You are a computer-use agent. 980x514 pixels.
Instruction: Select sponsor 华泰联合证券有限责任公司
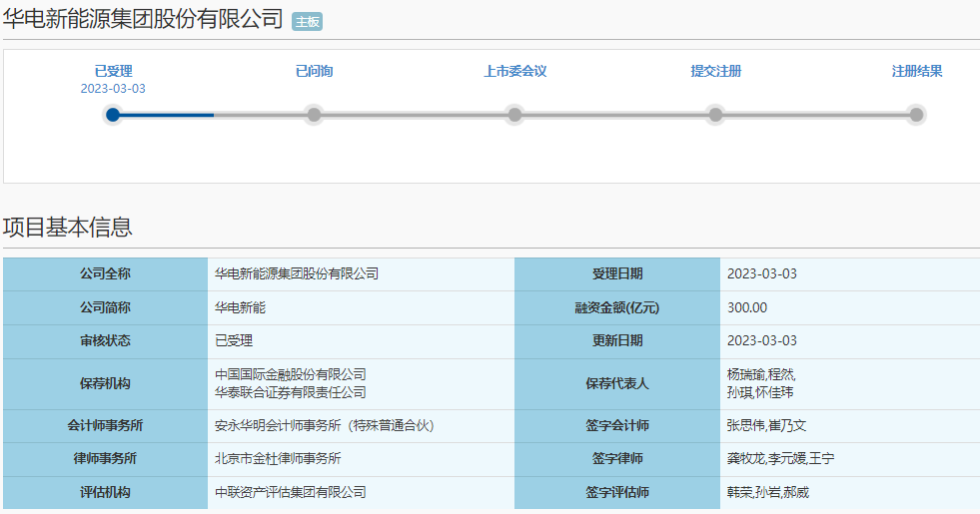pyautogui.click(x=290, y=393)
